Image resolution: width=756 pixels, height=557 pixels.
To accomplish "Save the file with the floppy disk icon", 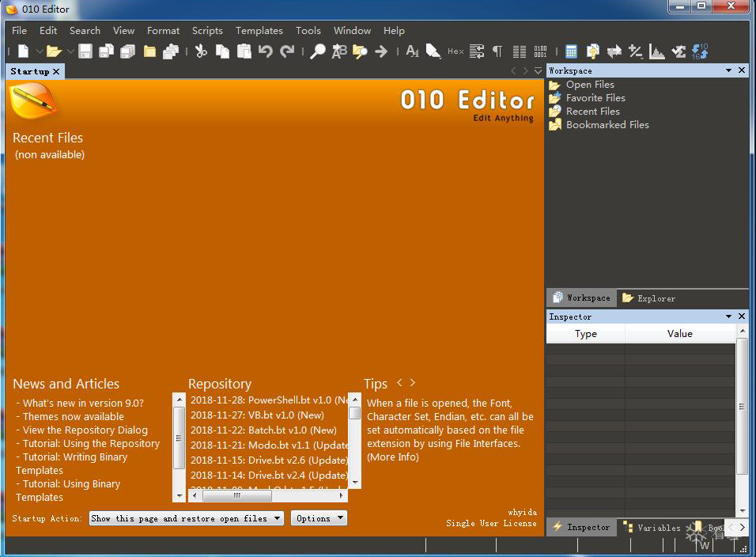I will pos(85,51).
